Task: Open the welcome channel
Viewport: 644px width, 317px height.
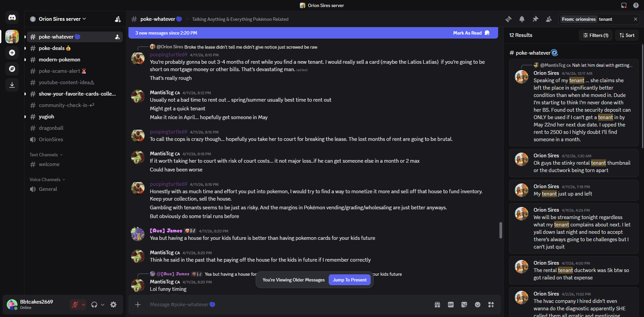Action: (x=74, y=164)
